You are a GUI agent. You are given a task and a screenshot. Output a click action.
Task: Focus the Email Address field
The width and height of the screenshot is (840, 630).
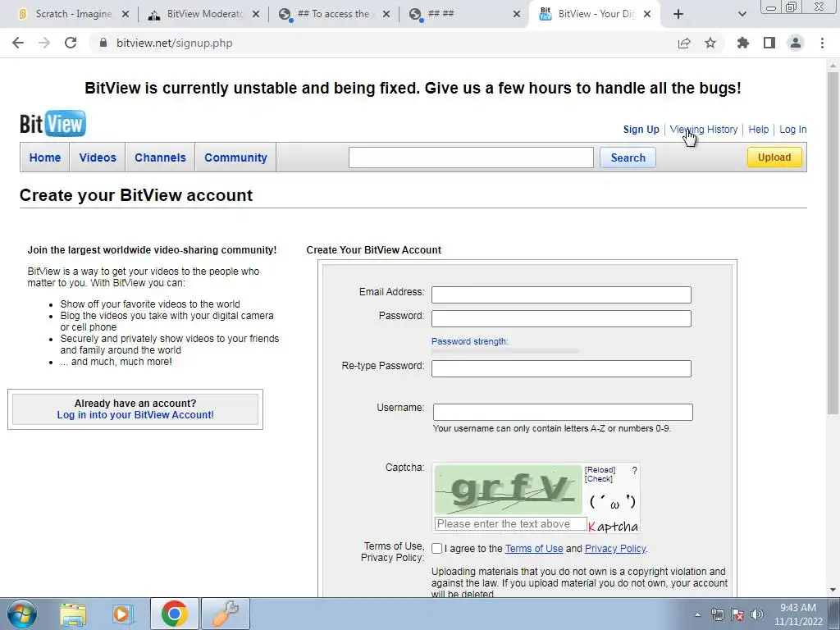(561, 294)
